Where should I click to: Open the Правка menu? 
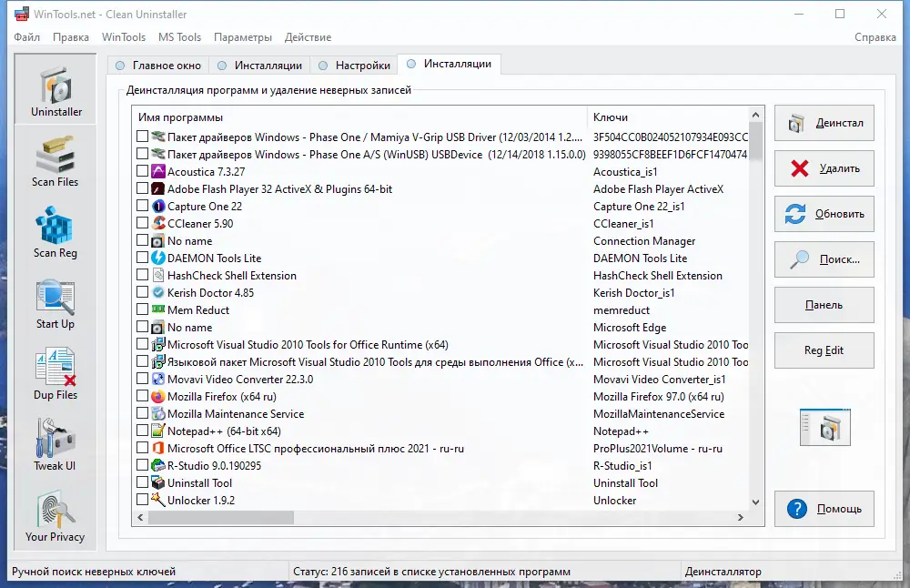[71, 37]
